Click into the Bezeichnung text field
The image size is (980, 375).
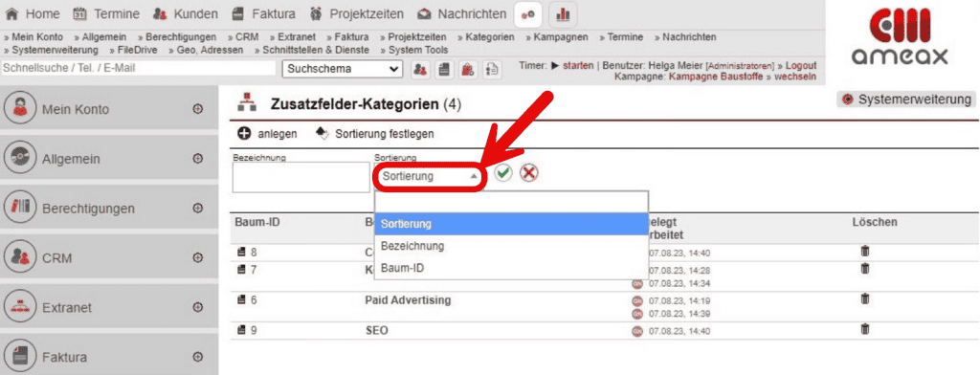301,178
